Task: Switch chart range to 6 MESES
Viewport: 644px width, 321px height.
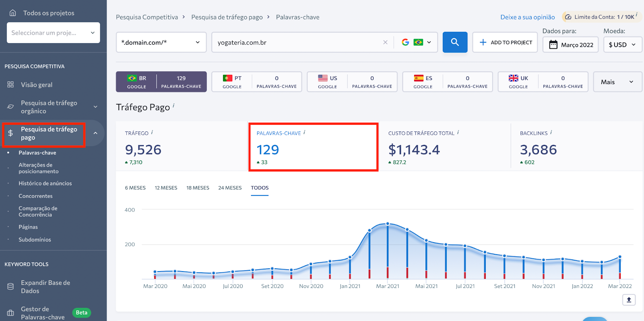Action: click(135, 188)
